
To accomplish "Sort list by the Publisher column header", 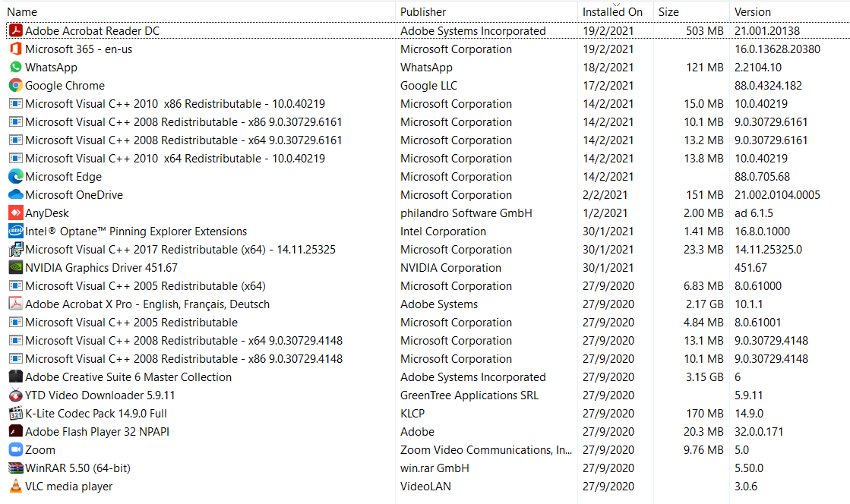I will coord(423,12).
